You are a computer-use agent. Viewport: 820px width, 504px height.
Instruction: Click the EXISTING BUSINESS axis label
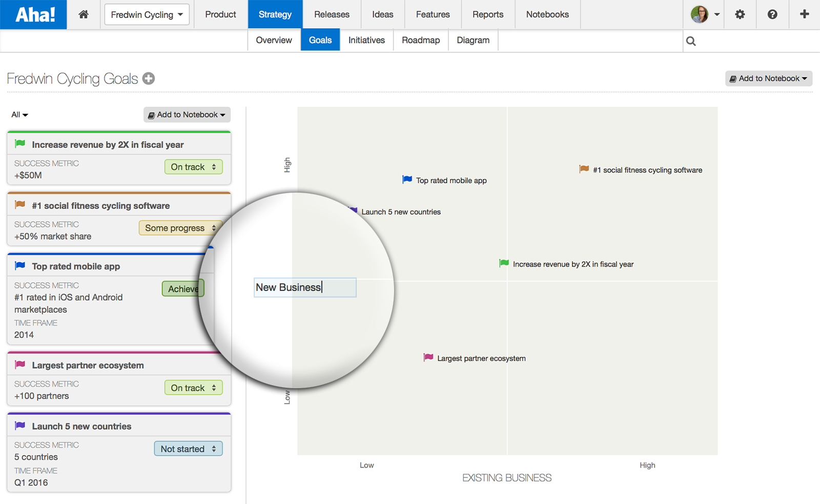[x=507, y=478]
